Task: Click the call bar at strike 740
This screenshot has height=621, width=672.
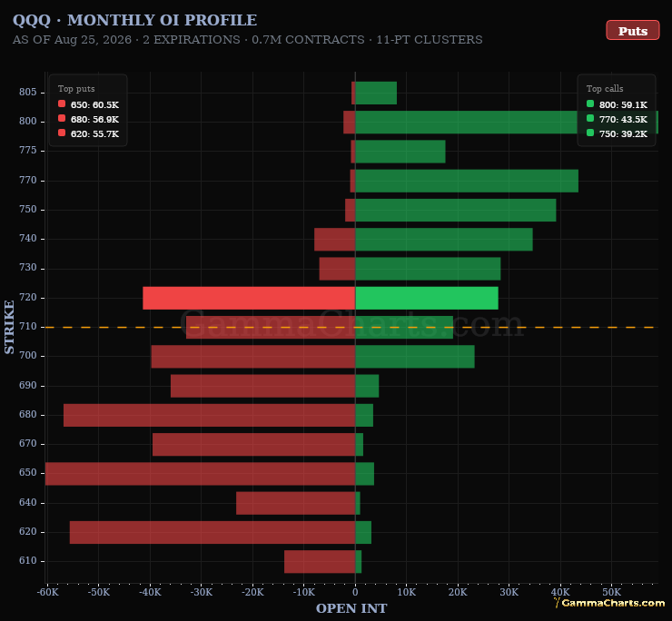Action: pyautogui.click(x=444, y=239)
